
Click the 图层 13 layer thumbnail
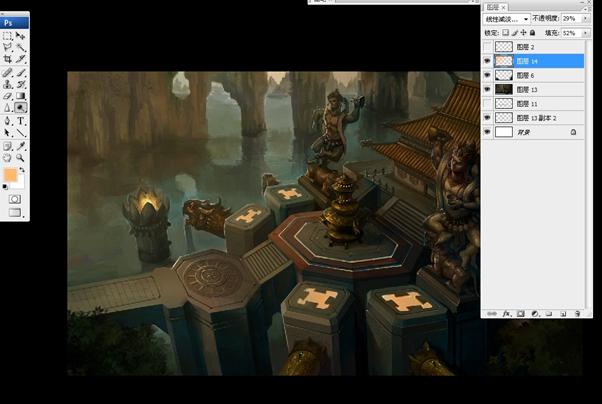[504, 89]
